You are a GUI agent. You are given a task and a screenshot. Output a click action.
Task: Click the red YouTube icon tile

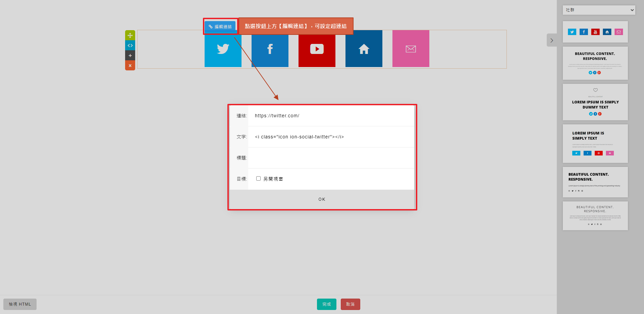pos(317,49)
